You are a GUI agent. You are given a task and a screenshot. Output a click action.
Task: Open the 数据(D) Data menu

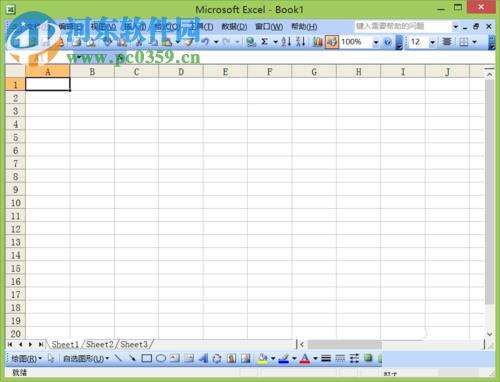tap(234, 27)
